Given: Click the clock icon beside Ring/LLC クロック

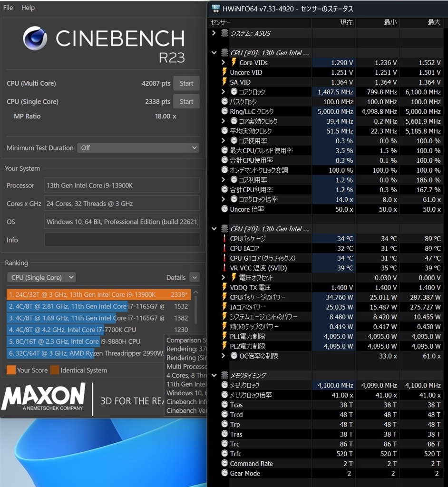Looking at the screenshot, I should pyautogui.click(x=224, y=111).
